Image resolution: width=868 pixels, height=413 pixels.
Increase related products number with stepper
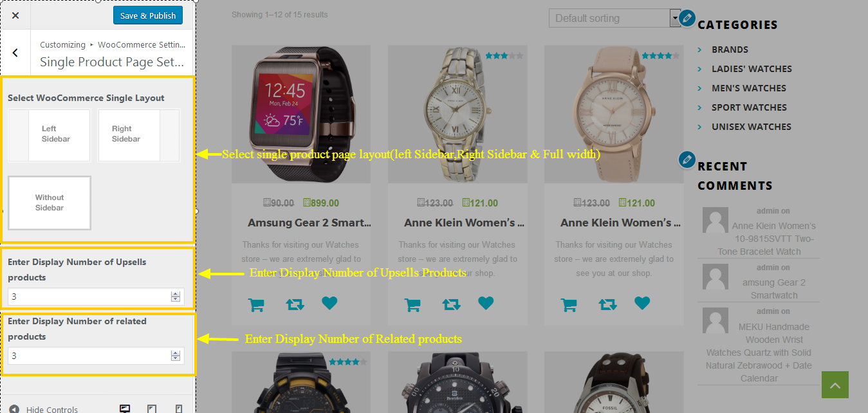pos(175,353)
